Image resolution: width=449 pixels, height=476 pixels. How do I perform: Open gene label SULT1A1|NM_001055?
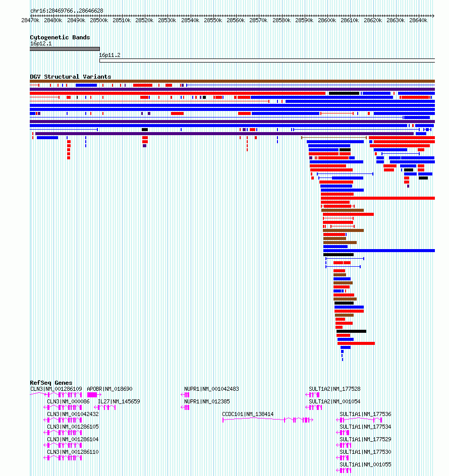point(365,465)
